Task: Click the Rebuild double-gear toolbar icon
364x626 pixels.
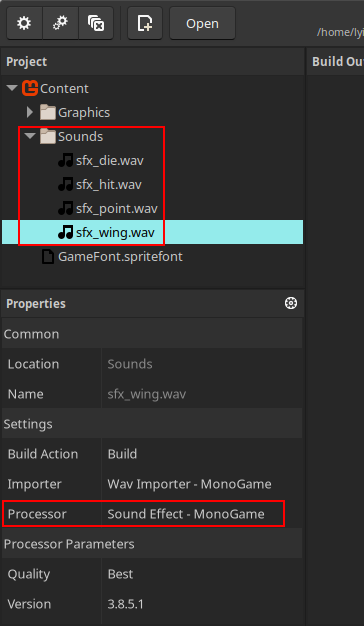Action: (60, 24)
